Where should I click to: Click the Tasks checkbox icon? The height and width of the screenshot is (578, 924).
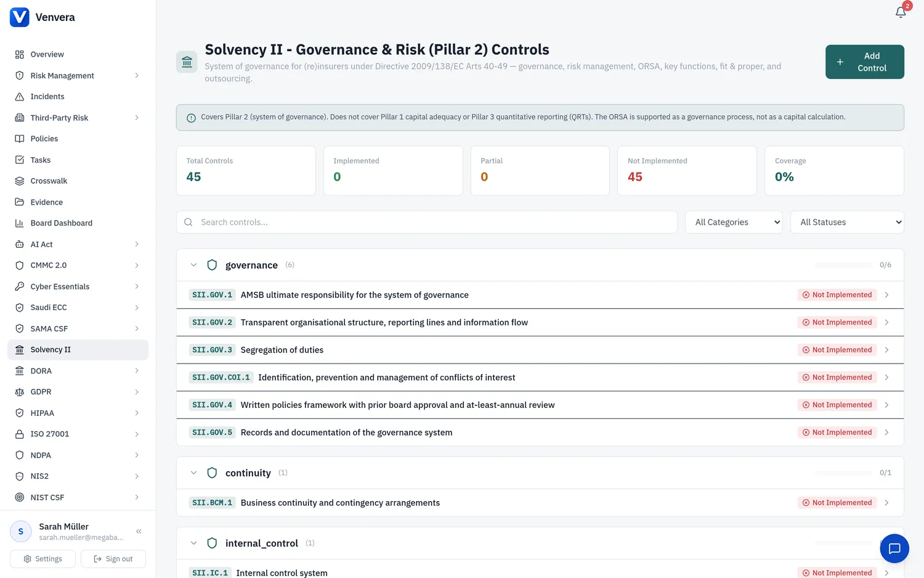(x=20, y=160)
